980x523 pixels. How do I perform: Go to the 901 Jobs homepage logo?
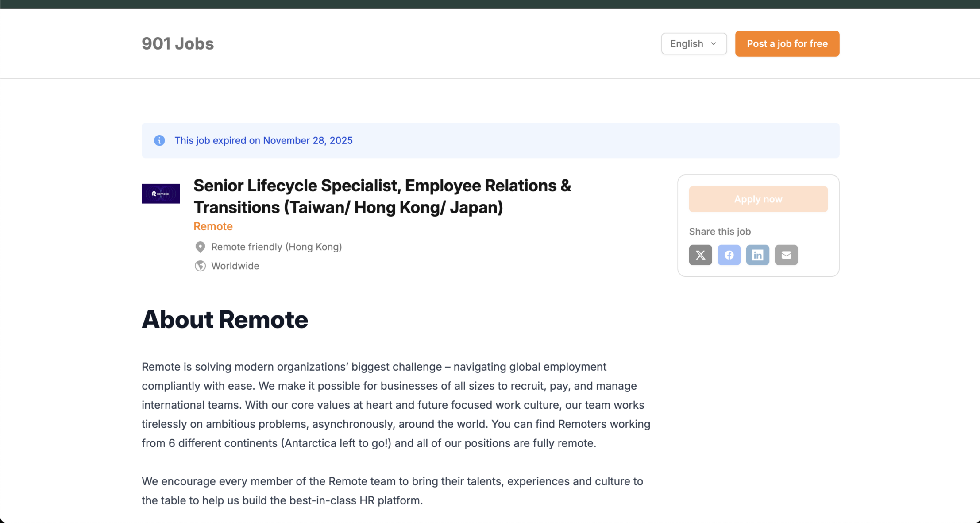tap(177, 44)
